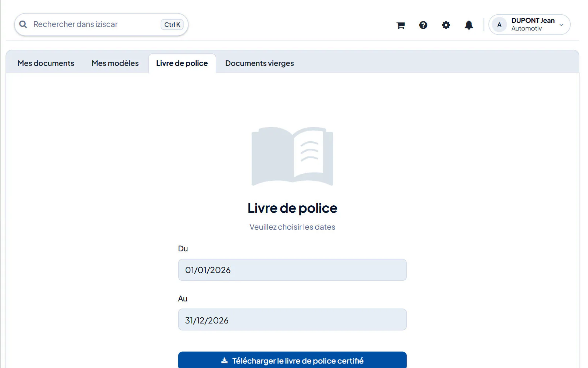Image resolution: width=588 pixels, height=368 pixels.
Task: Click the download icon in the button
Action: point(224,361)
